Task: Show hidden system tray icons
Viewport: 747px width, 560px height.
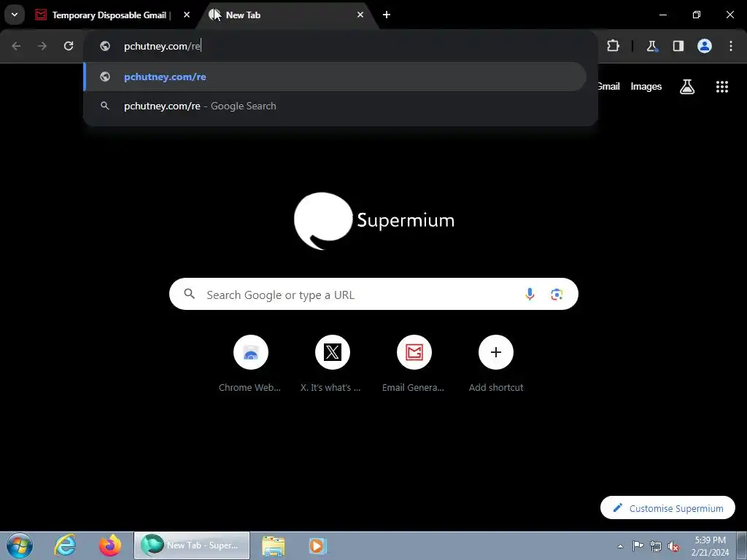Action: [620, 546]
